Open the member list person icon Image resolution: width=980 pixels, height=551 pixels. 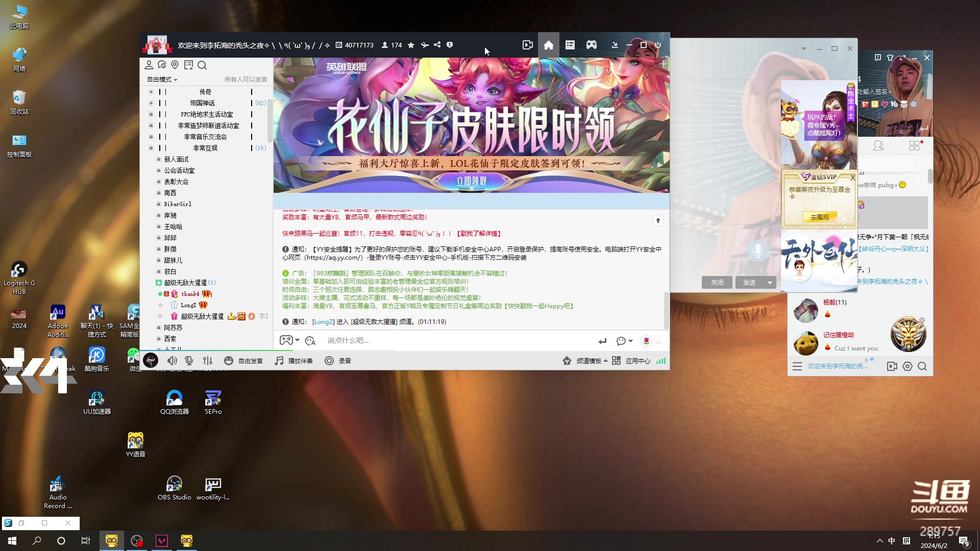point(149,65)
